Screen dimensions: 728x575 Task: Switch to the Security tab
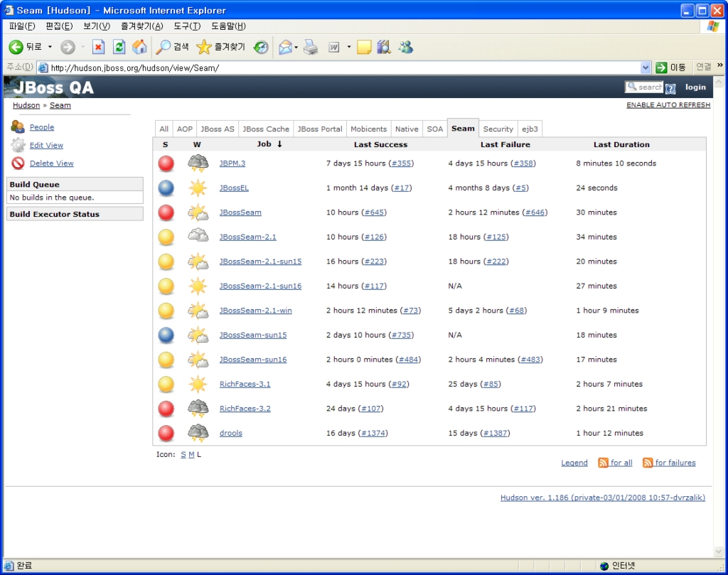coord(498,129)
